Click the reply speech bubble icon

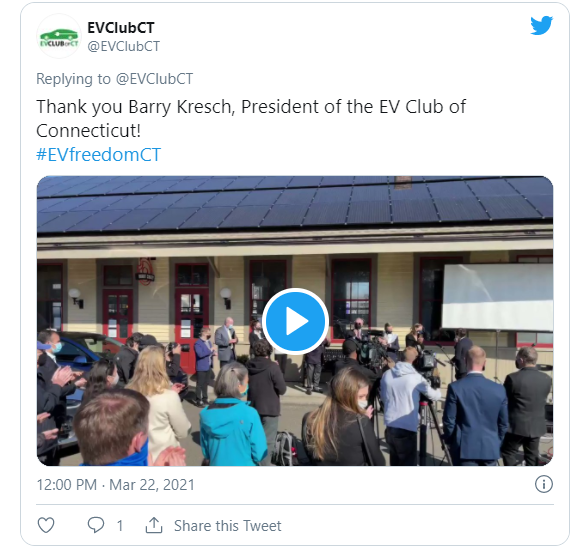(x=96, y=525)
